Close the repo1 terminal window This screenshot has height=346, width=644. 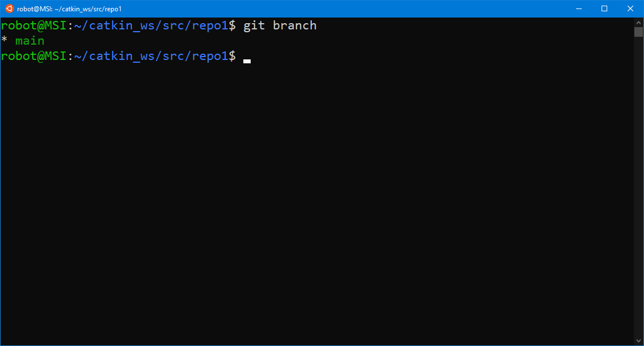pyautogui.click(x=630, y=8)
